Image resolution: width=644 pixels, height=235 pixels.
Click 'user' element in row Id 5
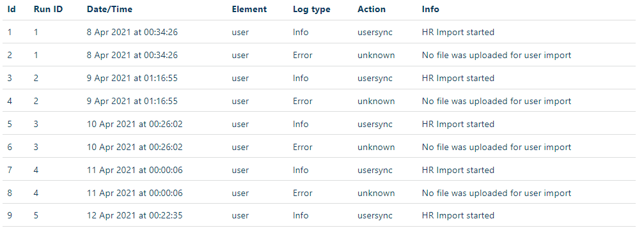point(240,125)
